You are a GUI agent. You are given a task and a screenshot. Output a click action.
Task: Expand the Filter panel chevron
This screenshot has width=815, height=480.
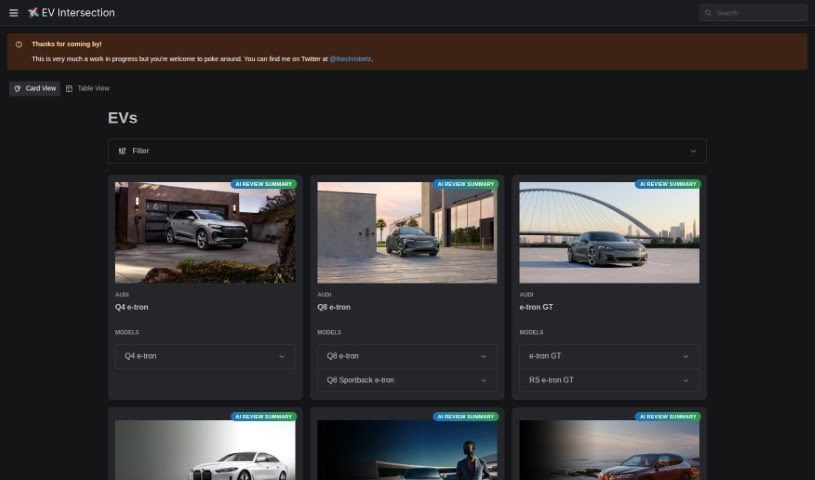tap(693, 151)
